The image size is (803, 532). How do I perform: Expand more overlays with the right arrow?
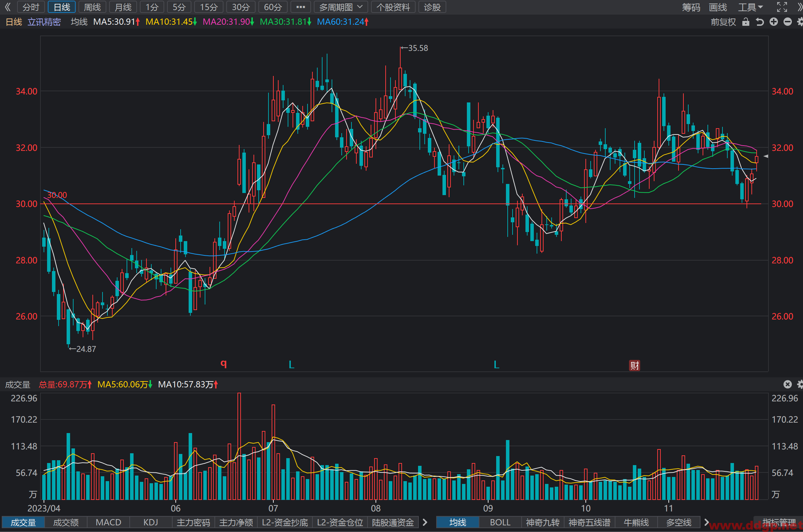[707, 522]
